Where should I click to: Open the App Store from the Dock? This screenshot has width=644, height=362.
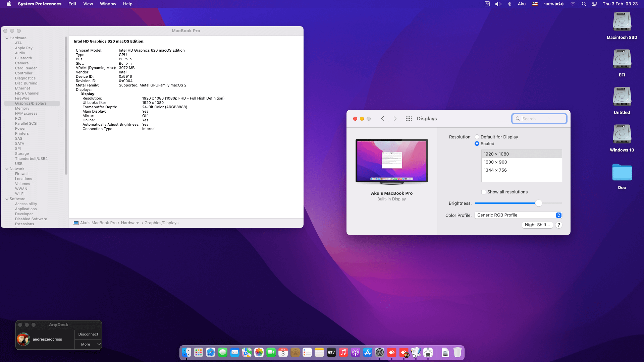(367, 352)
